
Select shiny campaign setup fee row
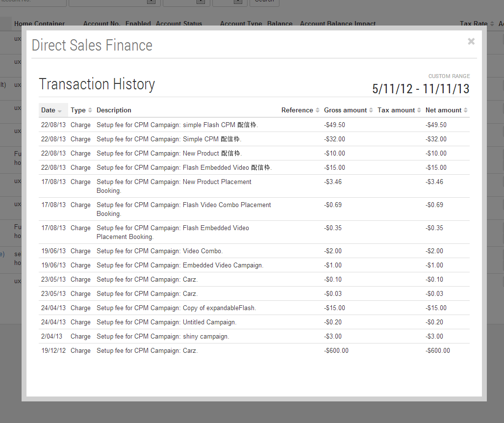click(254, 337)
